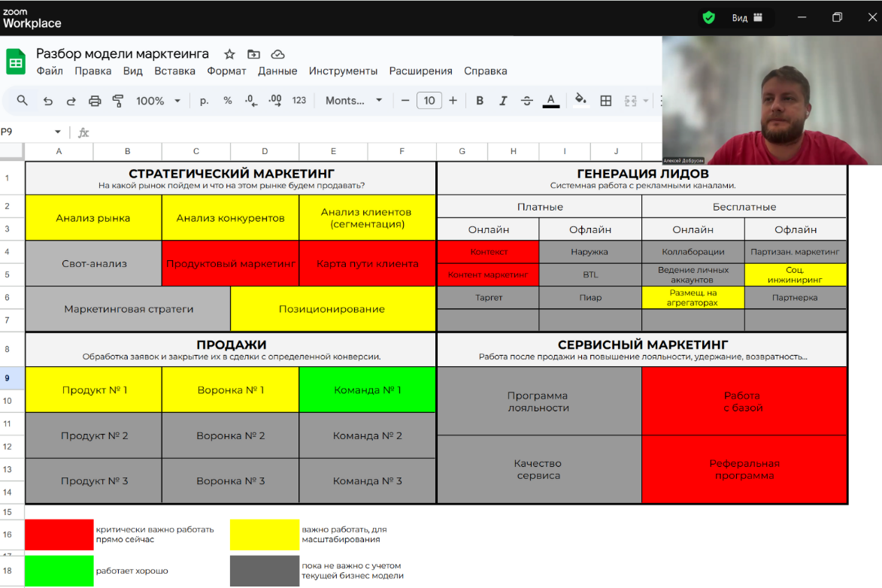Activate the paint format tool
Viewport: 882px width, 588px height.
(x=117, y=101)
